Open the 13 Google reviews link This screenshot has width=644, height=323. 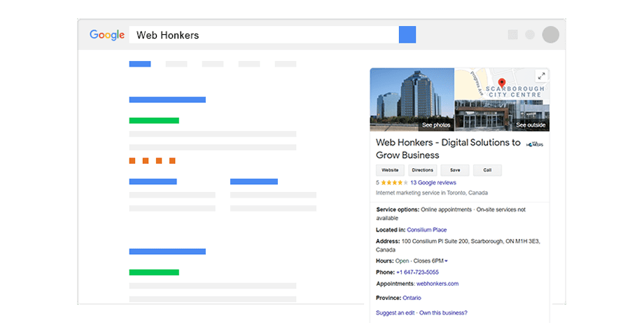tap(433, 182)
